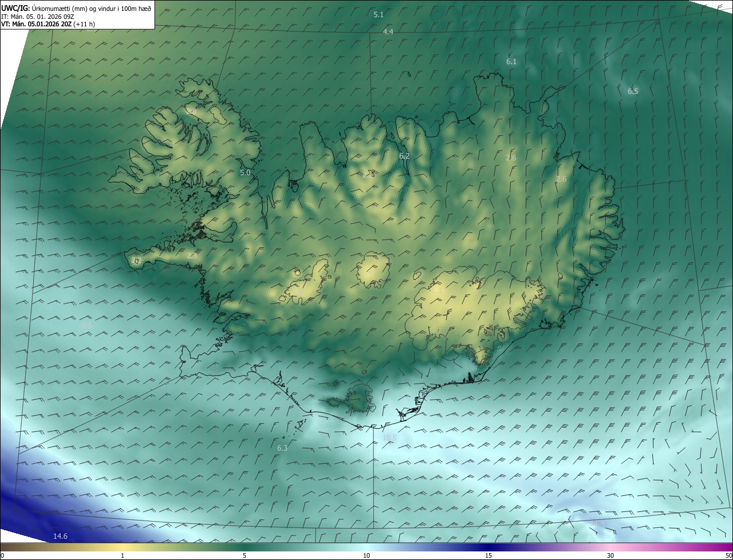Click the 1.3 value label on the glacier

coord(436,290)
